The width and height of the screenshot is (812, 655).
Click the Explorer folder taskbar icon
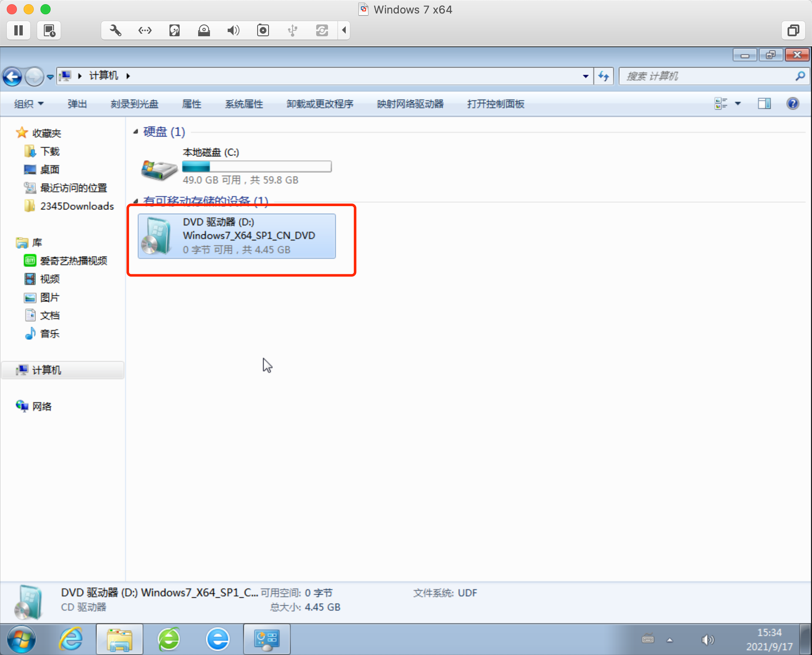click(120, 639)
